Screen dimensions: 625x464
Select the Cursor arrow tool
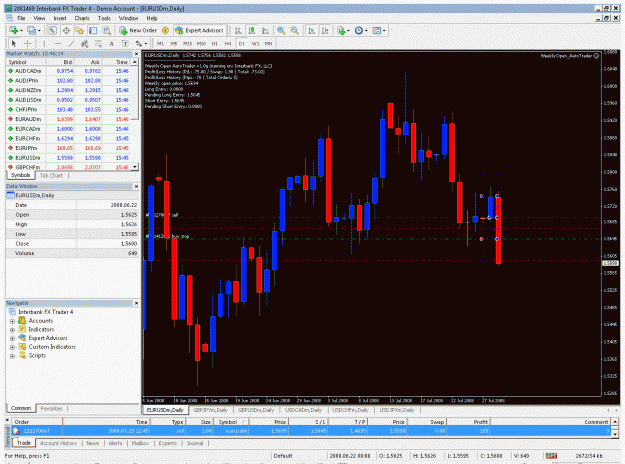14,43
